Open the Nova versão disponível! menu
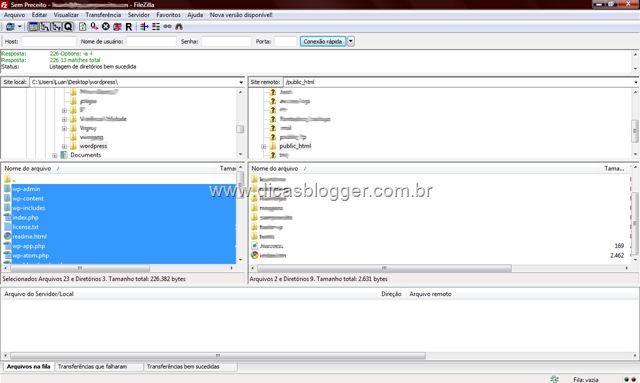Viewport: 640px width, 383px height. point(241,15)
